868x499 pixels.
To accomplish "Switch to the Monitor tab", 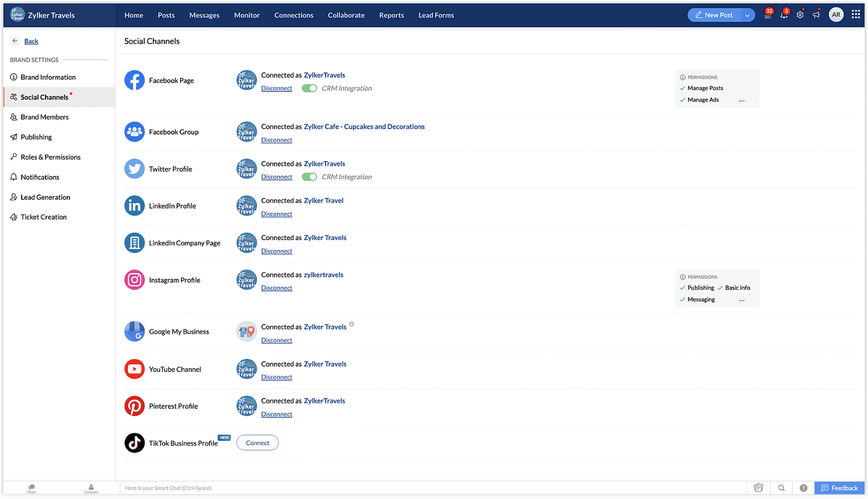I will 247,15.
